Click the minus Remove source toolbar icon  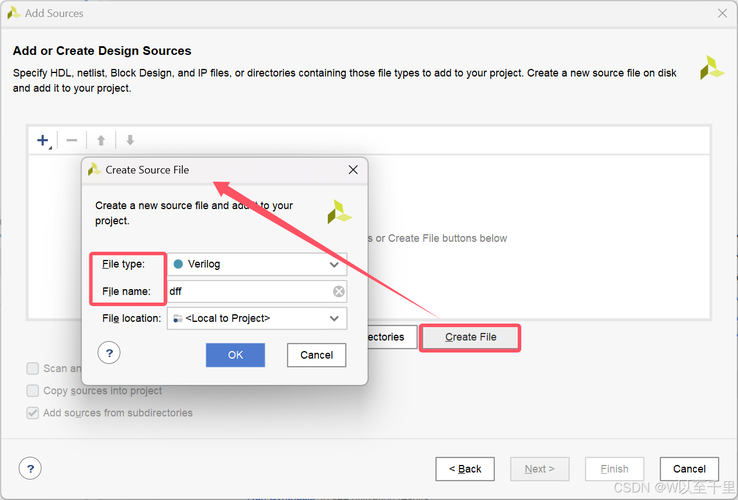click(x=72, y=141)
